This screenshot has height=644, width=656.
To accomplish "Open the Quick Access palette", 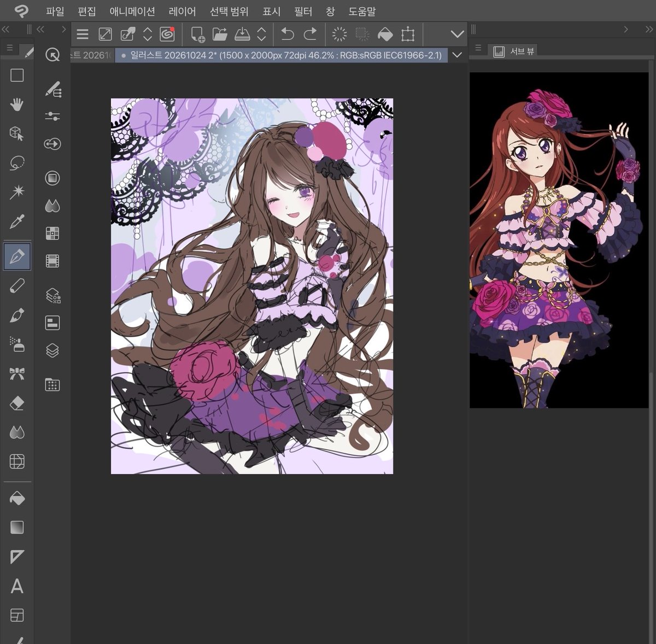I will 52,55.
